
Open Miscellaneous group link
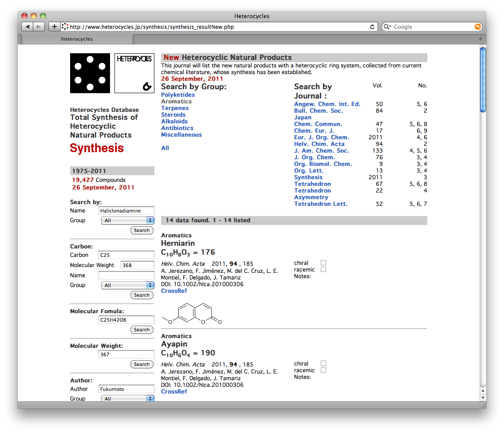(181, 135)
